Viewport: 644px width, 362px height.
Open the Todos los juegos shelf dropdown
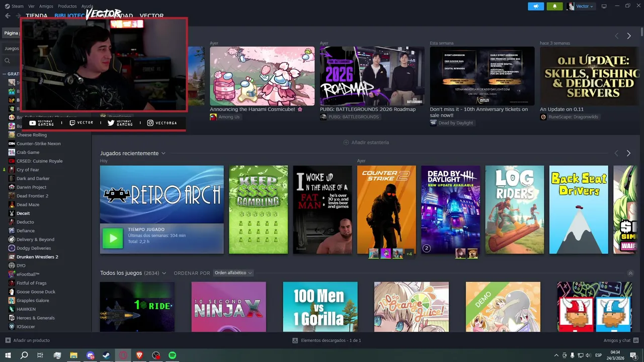click(164, 273)
